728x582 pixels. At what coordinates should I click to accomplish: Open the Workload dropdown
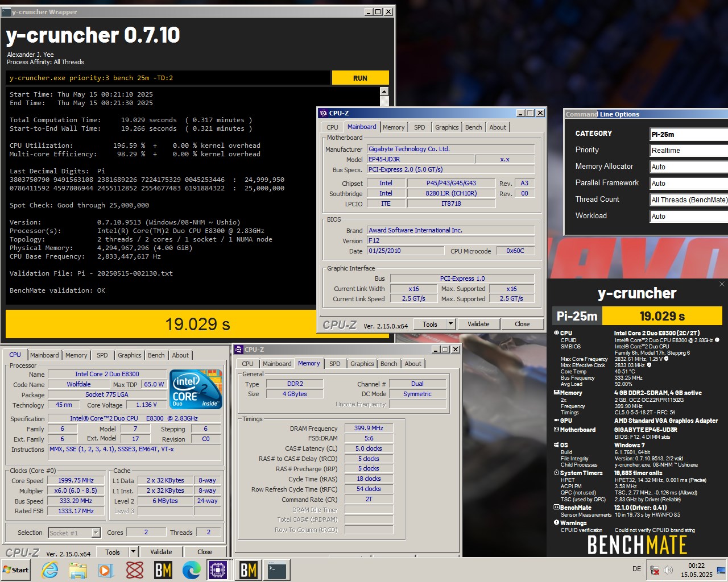(689, 217)
